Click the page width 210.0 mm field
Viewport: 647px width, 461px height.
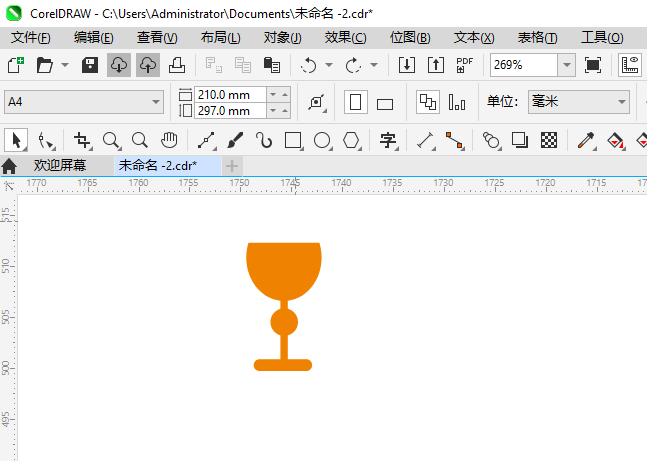click(230, 95)
